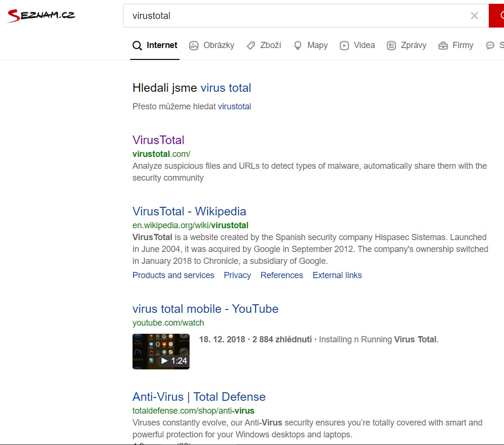This screenshot has width=504, height=445.
Task: Click the speech bubble icon tab
Action: [490, 46]
